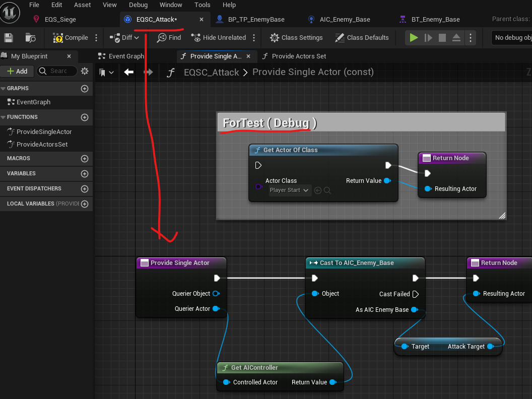Add a new event dispatcher

(x=85, y=188)
